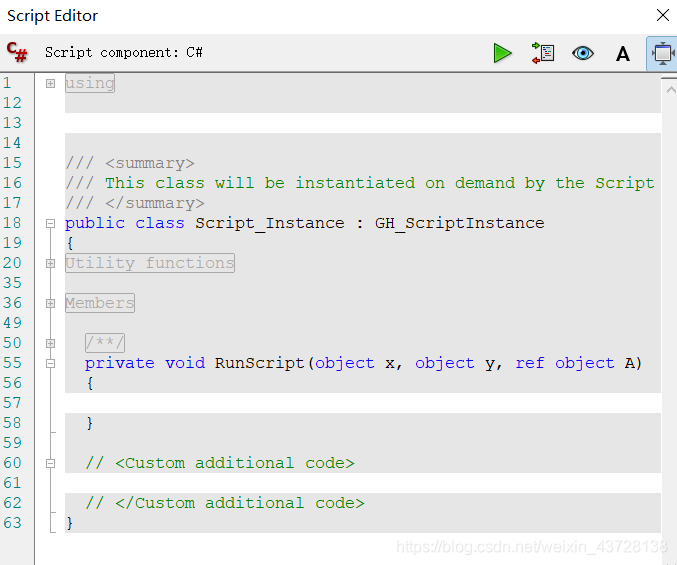Place cursor on empty line 57 inside RunScript
Screen dimensions: 677x565
(363, 403)
